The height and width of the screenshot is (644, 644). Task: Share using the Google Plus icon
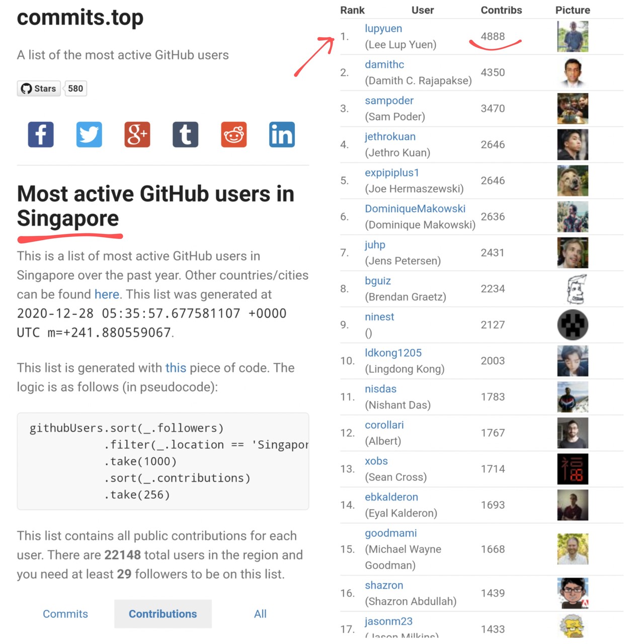(137, 135)
